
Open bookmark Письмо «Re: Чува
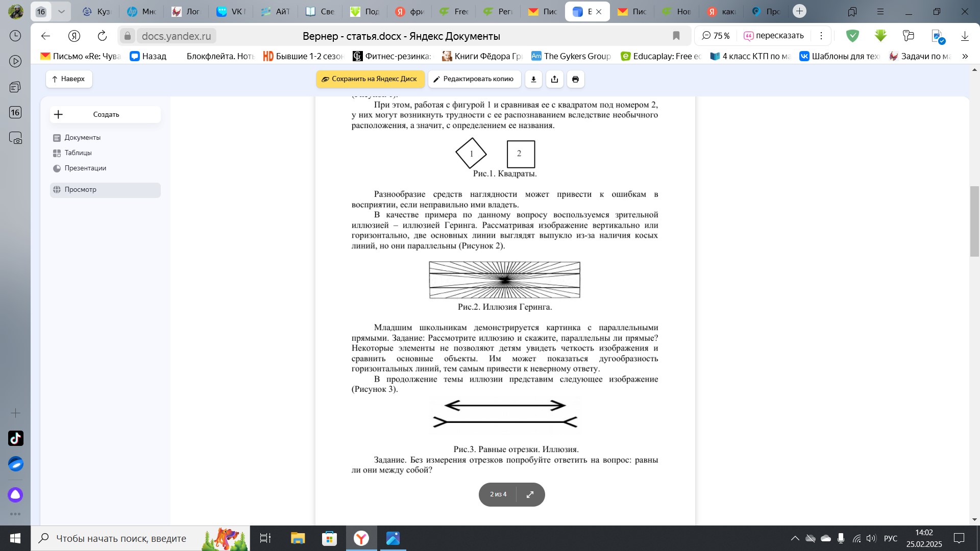81,56
